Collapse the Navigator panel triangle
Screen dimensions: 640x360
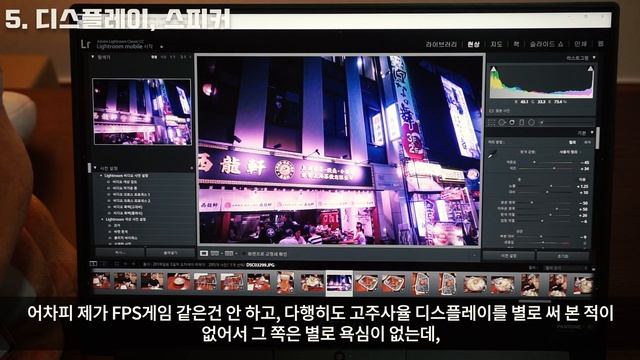pos(93,57)
